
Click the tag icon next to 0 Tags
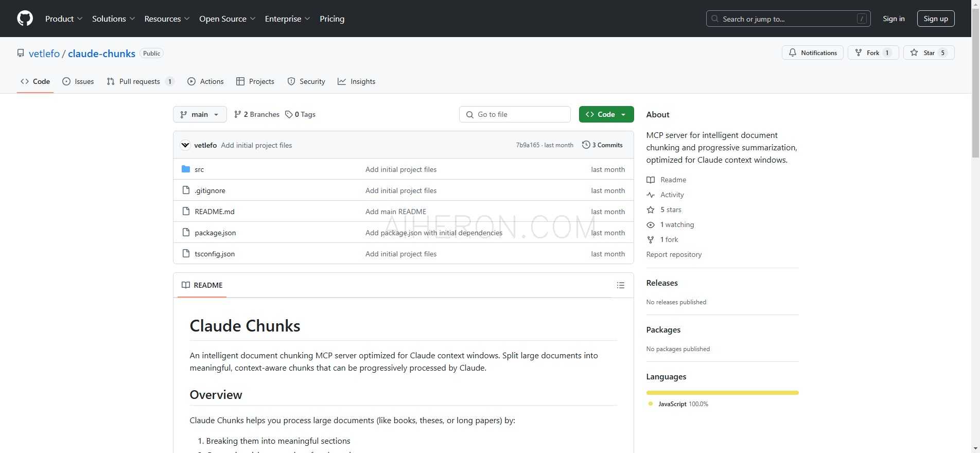289,114
